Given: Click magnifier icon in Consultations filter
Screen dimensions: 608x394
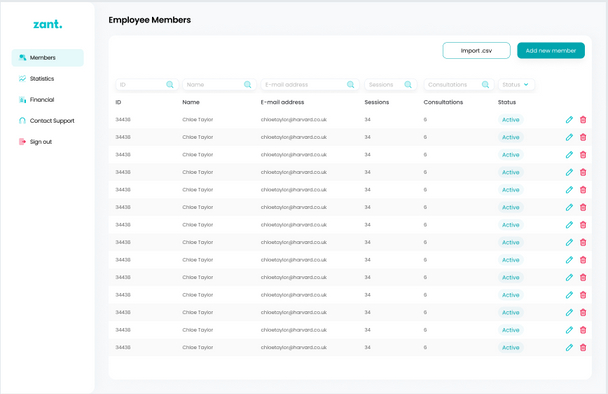Looking at the screenshot, I should (x=485, y=85).
